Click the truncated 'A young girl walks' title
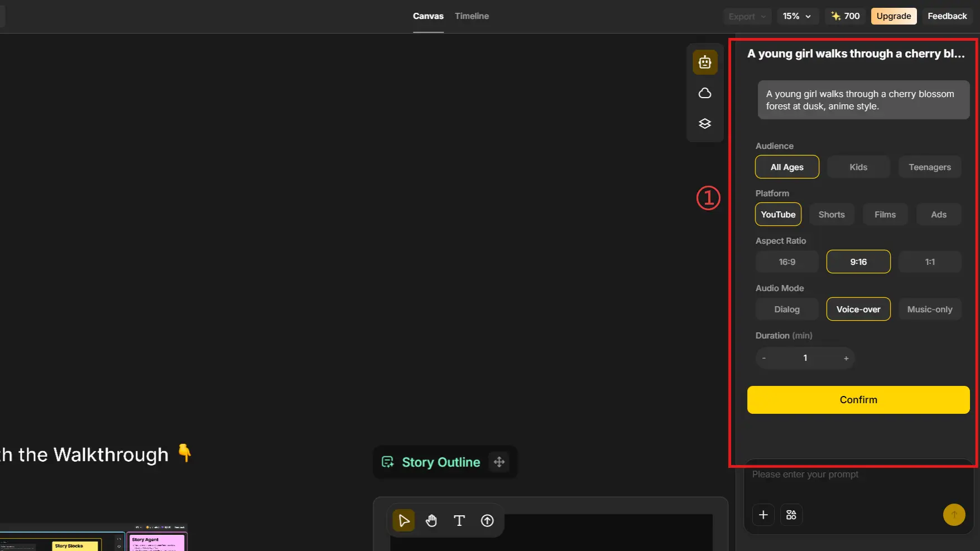980x551 pixels. point(856,54)
